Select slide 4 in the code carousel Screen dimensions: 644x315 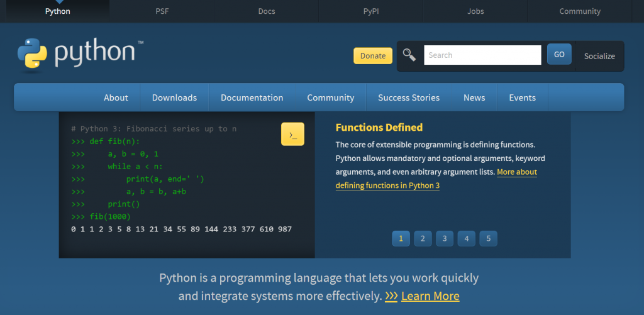(x=466, y=239)
